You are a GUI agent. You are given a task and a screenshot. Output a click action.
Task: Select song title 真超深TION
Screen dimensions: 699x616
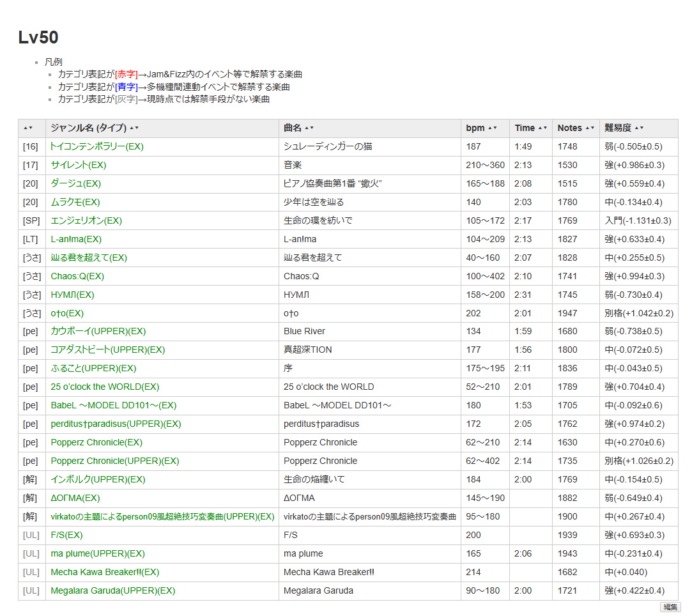307,350
